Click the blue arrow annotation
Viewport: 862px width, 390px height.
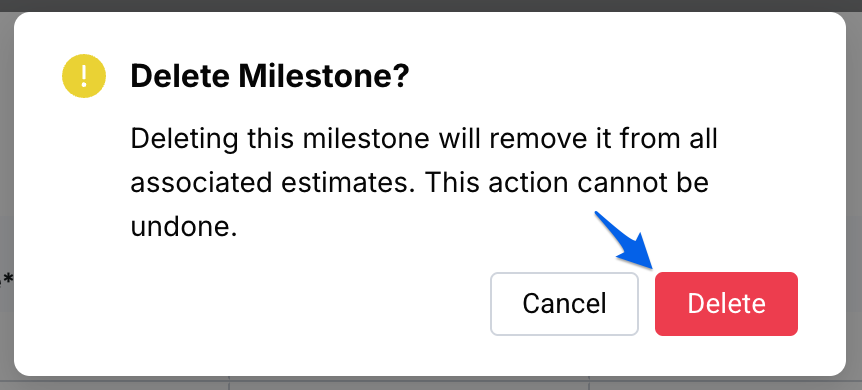tap(625, 240)
